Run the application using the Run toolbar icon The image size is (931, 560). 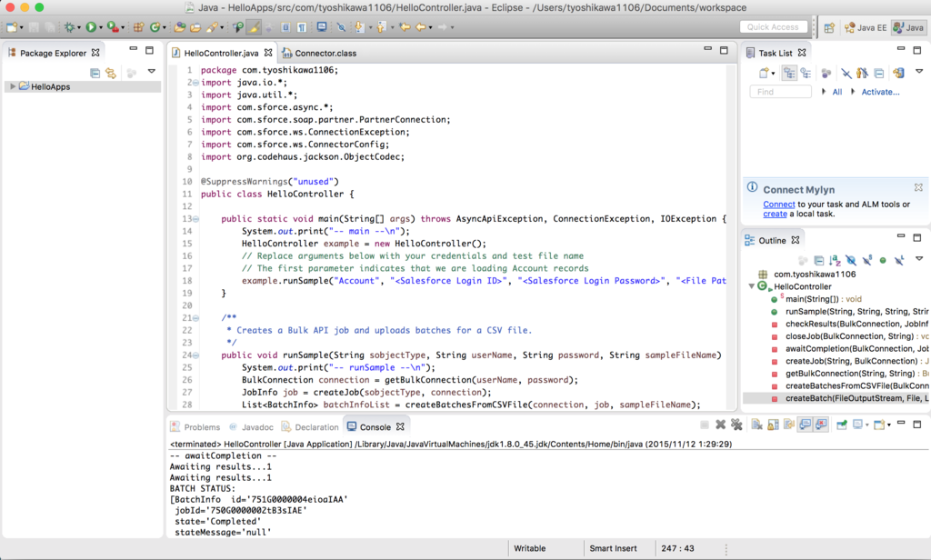[90, 27]
